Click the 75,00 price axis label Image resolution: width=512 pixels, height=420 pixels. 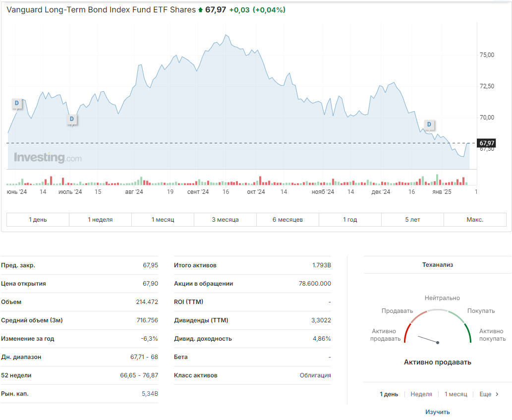tap(487, 55)
